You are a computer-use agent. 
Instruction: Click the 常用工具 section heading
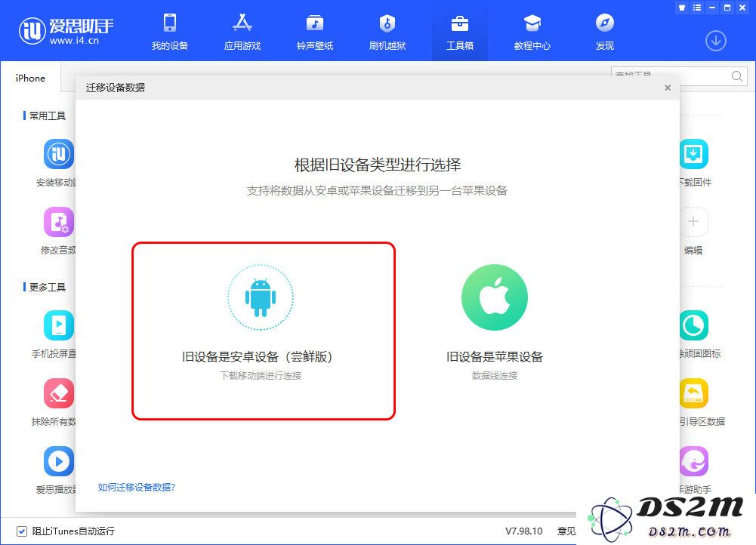pos(48,115)
